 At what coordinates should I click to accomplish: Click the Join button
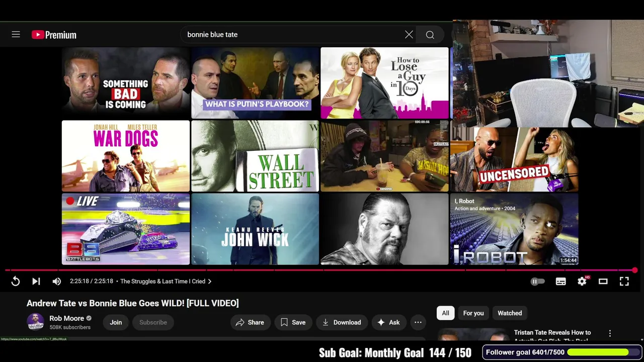(x=116, y=322)
